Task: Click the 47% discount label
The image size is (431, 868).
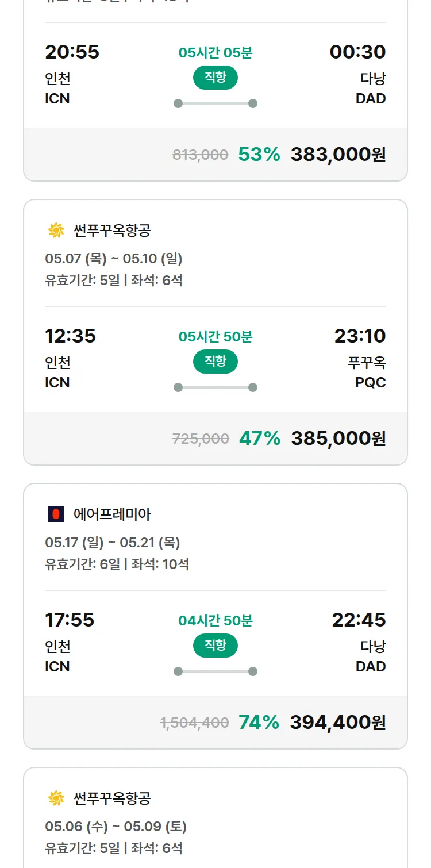Action: coord(260,438)
